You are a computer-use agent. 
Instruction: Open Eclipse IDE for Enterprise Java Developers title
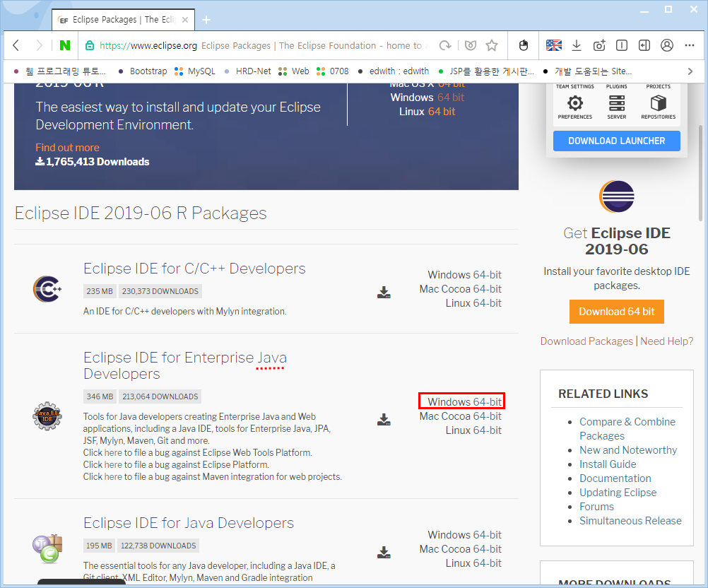tap(185, 365)
